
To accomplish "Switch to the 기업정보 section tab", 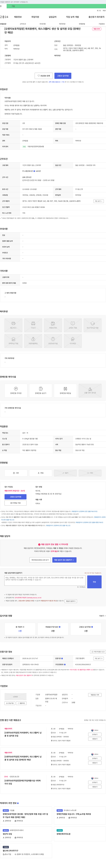I will (102, 24).
